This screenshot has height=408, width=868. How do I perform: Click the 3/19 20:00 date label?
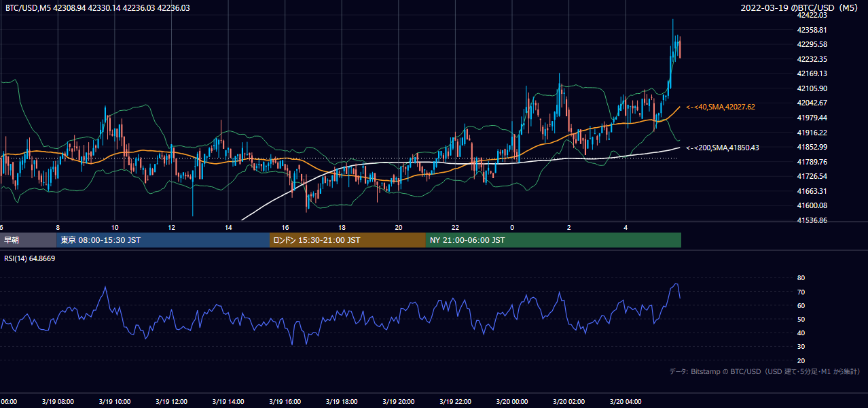tap(399, 402)
